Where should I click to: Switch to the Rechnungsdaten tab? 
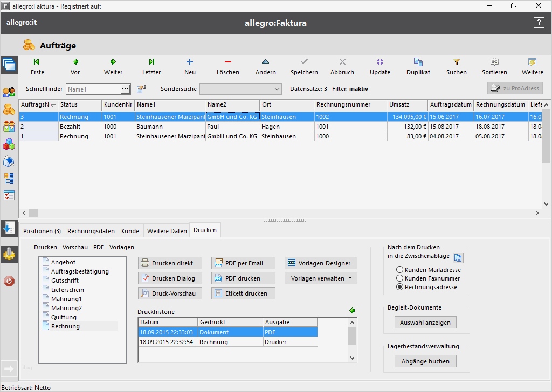click(91, 231)
